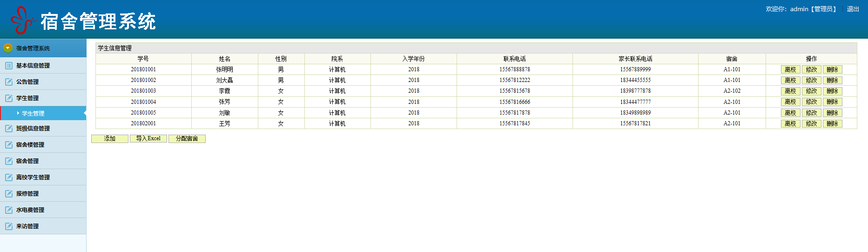Collapse the 学生管理 parent menu section
The image size is (868, 252).
click(43, 98)
